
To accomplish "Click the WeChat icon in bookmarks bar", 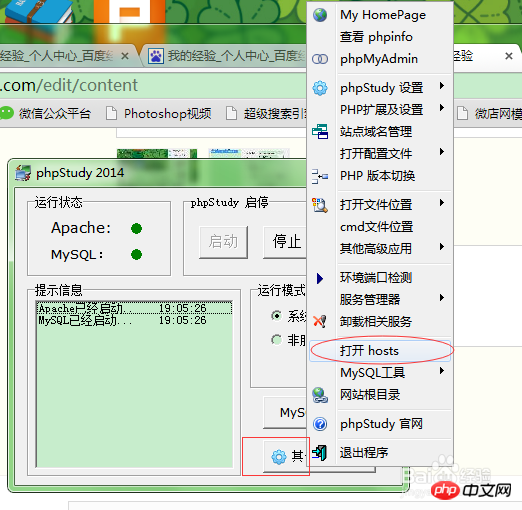I will click(7, 113).
